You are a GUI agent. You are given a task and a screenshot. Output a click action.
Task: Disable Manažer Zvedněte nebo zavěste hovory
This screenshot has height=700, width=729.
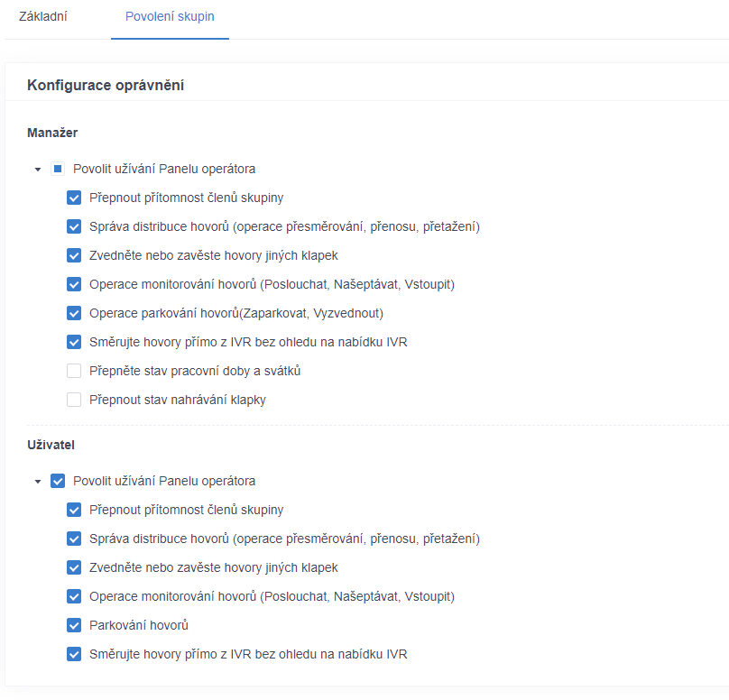click(x=74, y=255)
